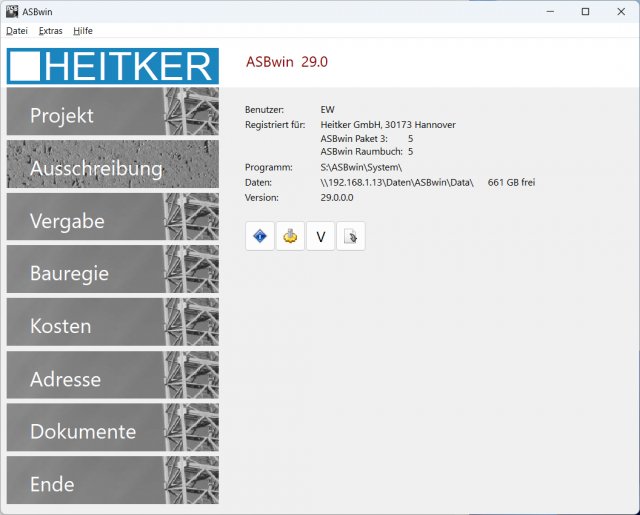
Task: Open the Kosten module
Action: tap(85, 326)
